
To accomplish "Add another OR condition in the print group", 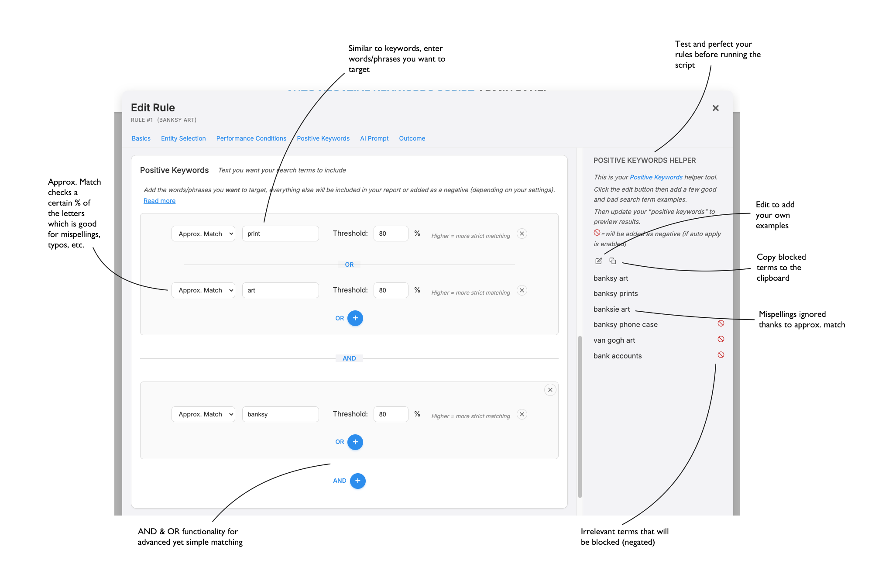I will [355, 318].
